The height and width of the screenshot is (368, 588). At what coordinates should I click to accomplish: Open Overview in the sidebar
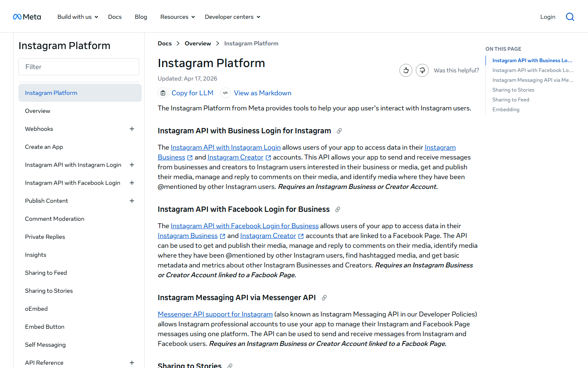38,111
